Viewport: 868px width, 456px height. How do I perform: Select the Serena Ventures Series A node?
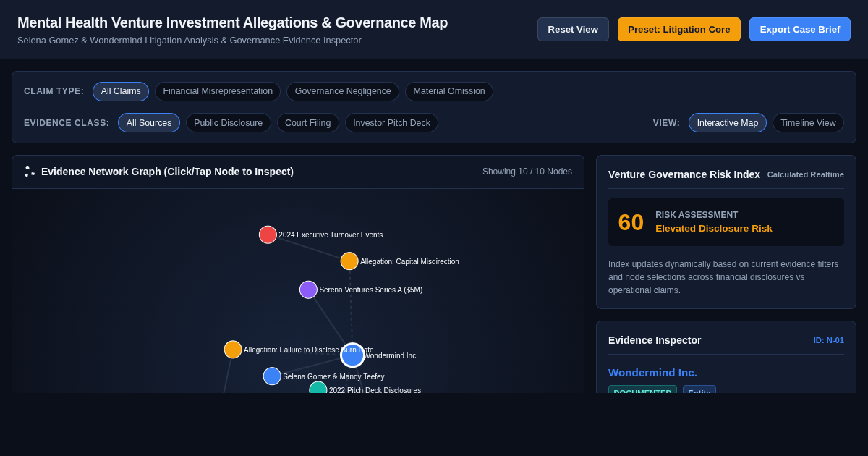(x=308, y=290)
